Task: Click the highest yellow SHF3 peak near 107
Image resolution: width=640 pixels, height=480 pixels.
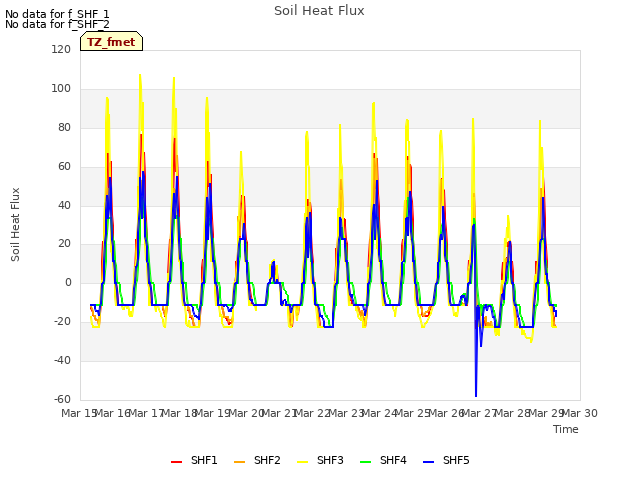Action: click(x=140, y=76)
